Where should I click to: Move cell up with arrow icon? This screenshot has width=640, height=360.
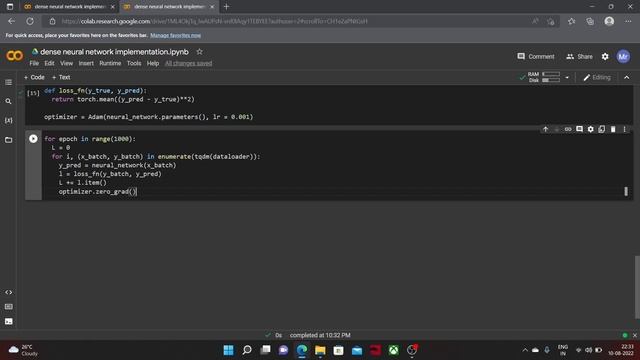point(545,129)
